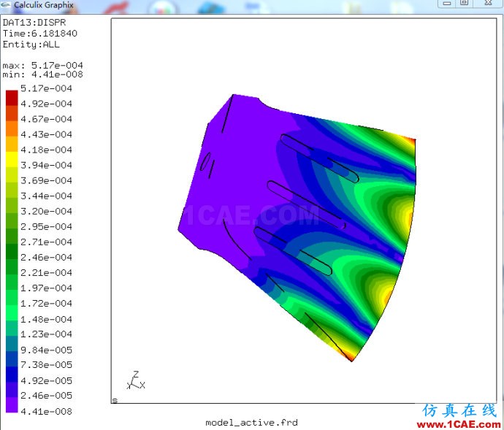Click the legend value 2.21e-004
Viewport: 504px width, 430px height.
tap(46, 273)
